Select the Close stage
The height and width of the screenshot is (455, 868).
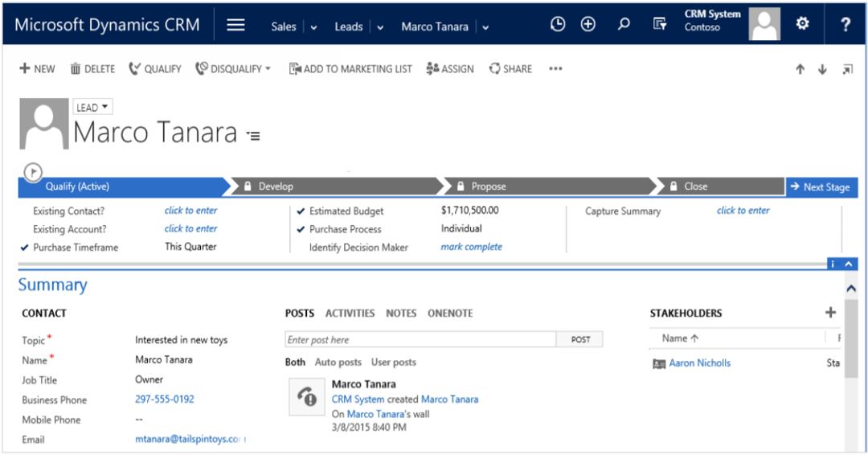(x=720, y=187)
